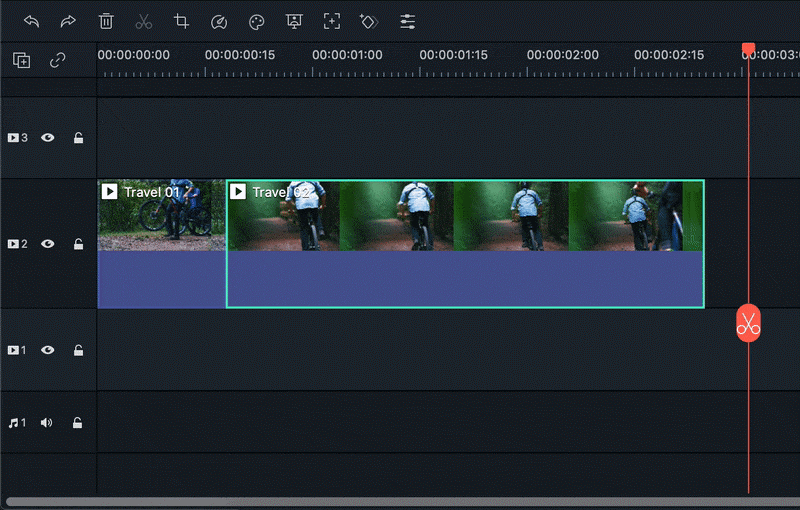Open the Speed gauge tool

click(219, 22)
